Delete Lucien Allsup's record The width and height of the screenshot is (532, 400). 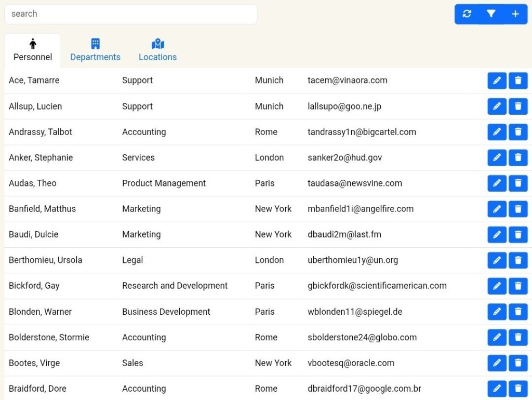518,106
